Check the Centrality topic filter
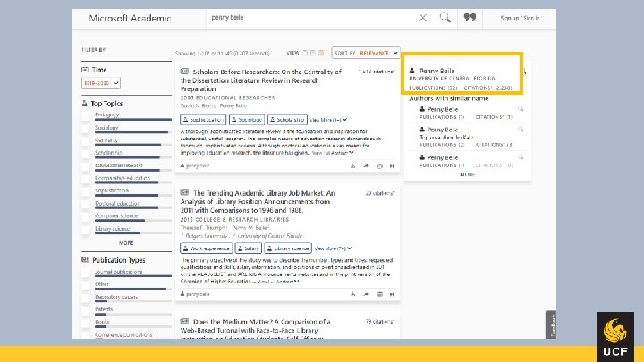The width and height of the screenshot is (644, 362). (86, 141)
